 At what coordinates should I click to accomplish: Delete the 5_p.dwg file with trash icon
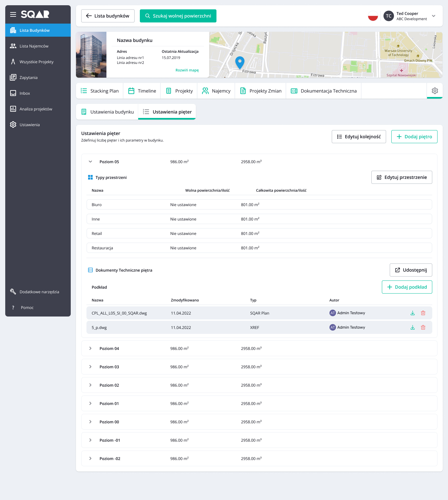423,327
